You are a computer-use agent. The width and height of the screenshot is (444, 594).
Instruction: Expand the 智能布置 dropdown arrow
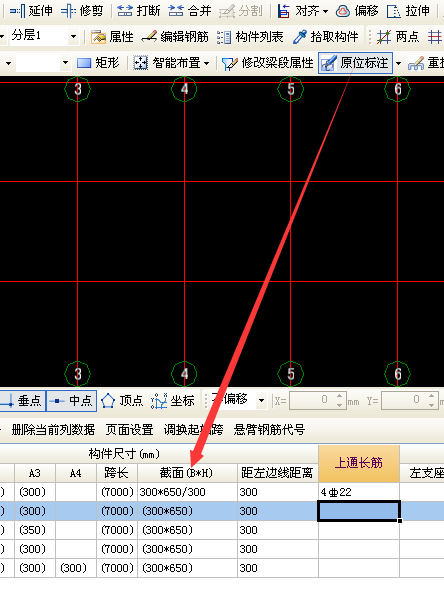click(206, 63)
